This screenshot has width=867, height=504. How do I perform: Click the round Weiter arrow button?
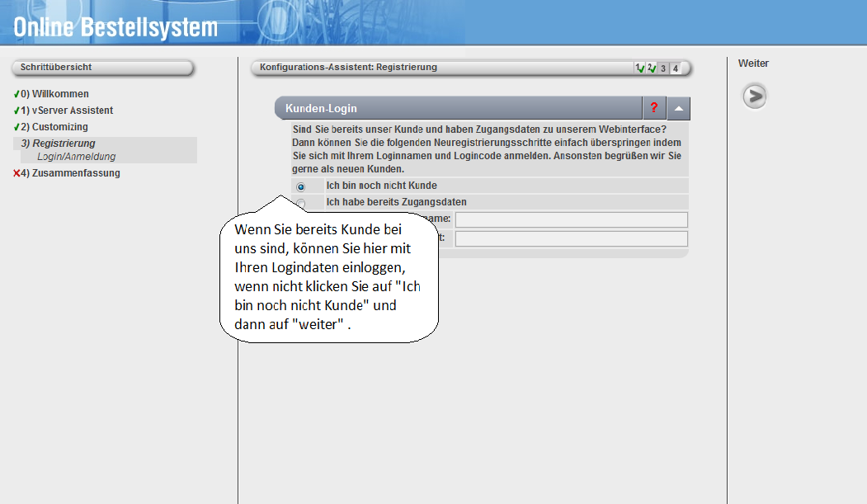(x=754, y=97)
